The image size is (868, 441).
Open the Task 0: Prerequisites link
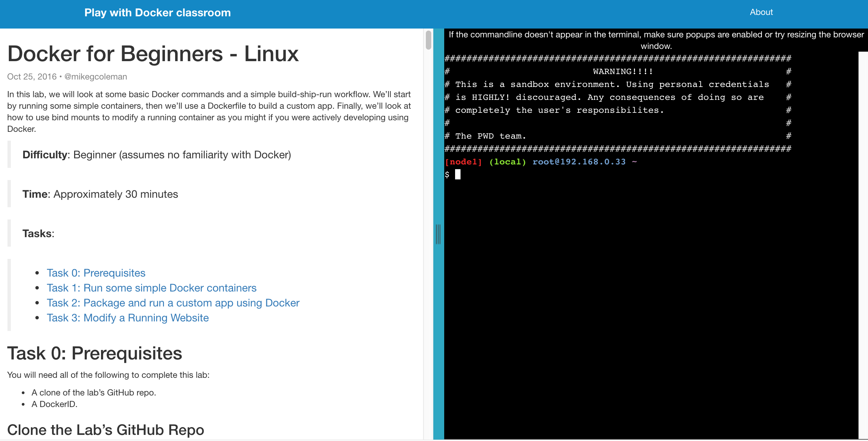(96, 273)
